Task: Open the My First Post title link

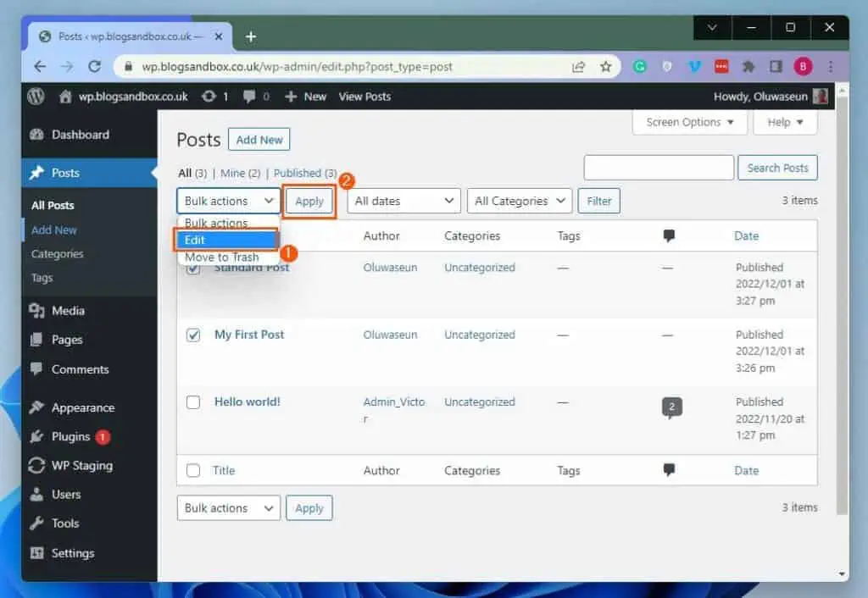Action: 249,335
